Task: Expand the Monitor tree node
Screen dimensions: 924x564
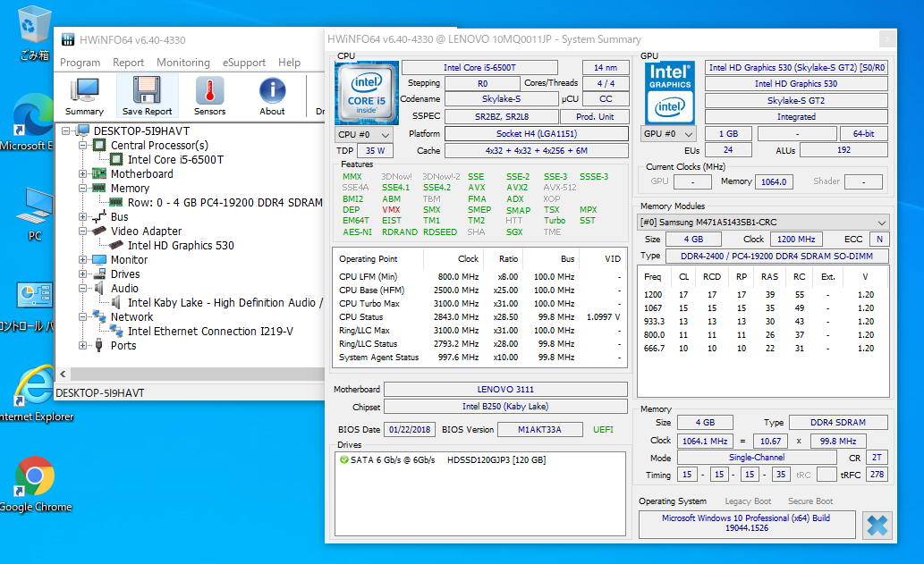Action: coord(82,259)
